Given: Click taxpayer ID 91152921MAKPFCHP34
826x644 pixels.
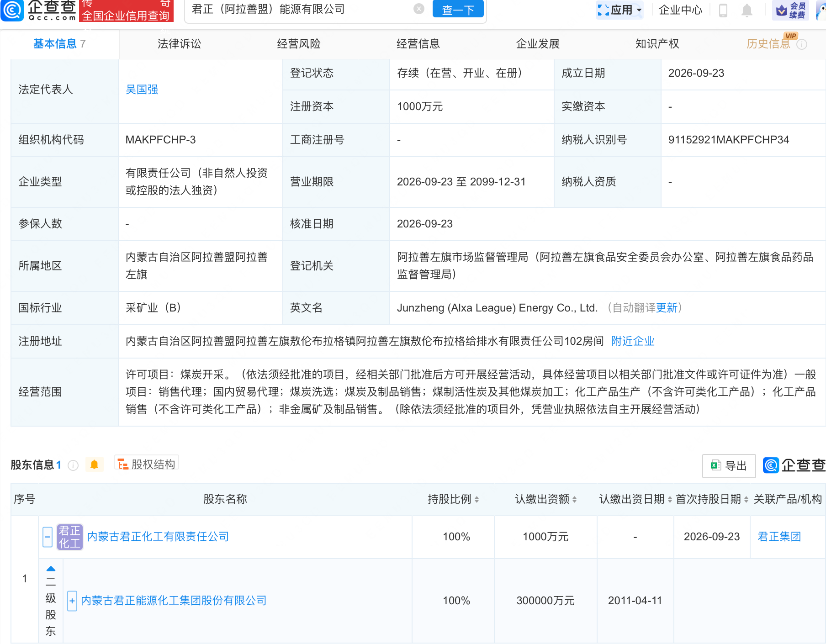Looking at the screenshot, I should (x=729, y=140).
